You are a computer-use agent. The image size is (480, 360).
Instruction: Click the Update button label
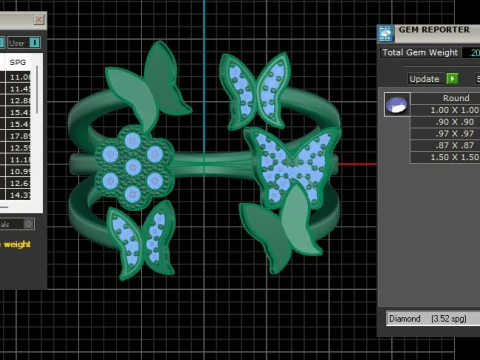point(424,79)
